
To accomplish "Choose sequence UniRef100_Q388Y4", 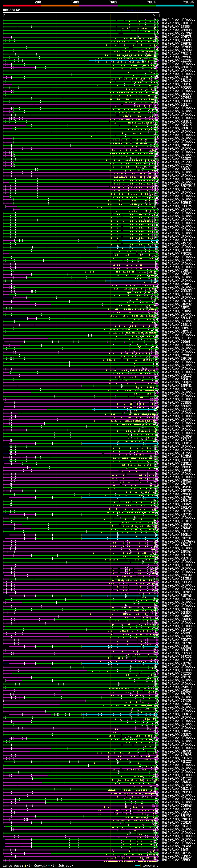I will [x=177, y=809].
